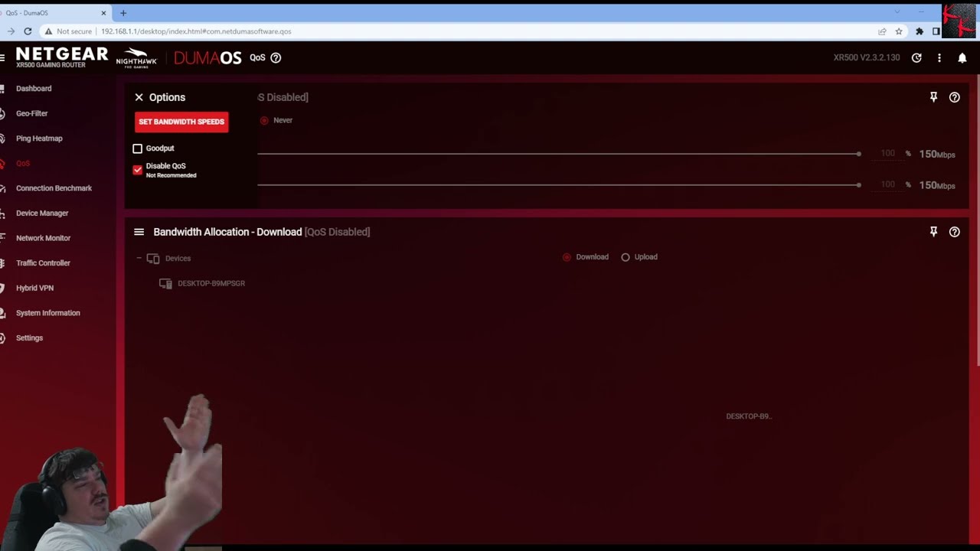Open Geo-Filter in the sidebar

[x=32, y=113]
